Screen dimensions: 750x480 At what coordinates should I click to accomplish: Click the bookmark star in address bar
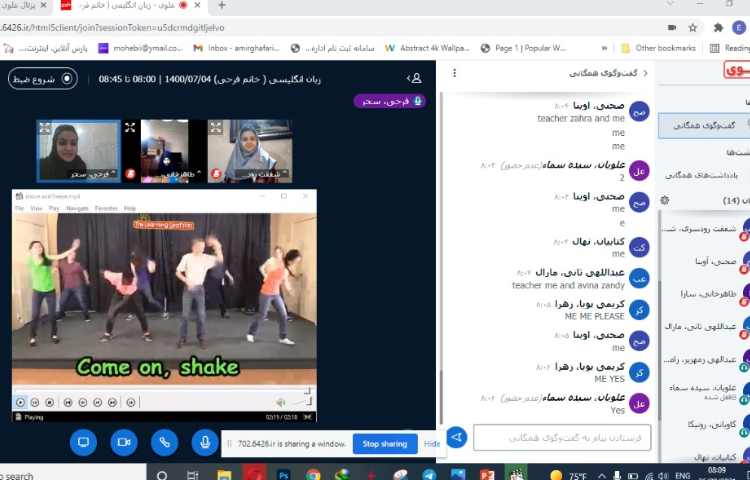pyautogui.click(x=693, y=28)
